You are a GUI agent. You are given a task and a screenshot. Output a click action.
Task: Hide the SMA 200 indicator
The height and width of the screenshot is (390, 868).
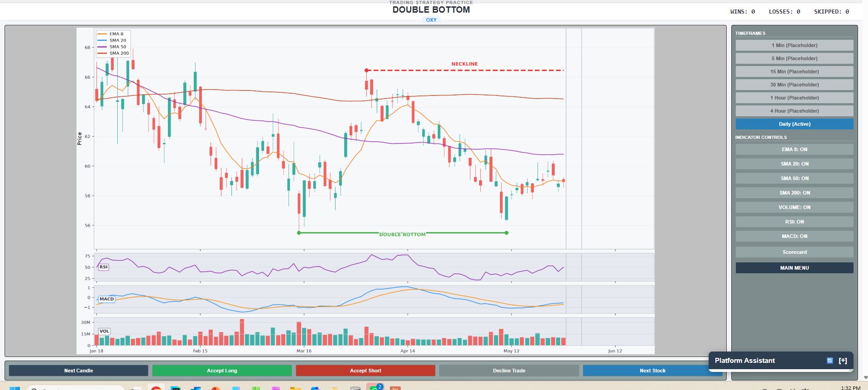tap(794, 193)
